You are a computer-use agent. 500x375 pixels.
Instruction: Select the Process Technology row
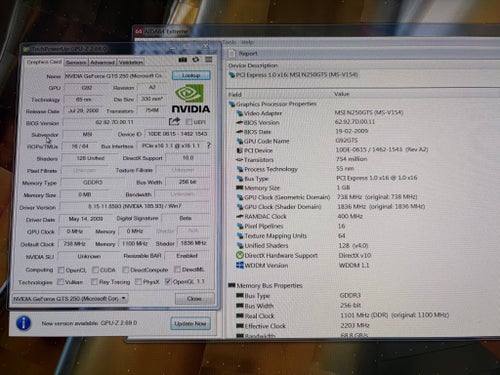tap(295, 169)
